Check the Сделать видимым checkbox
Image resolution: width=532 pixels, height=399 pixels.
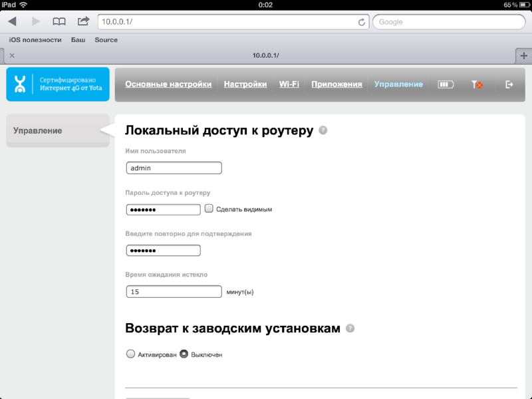pyautogui.click(x=209, y=209)
